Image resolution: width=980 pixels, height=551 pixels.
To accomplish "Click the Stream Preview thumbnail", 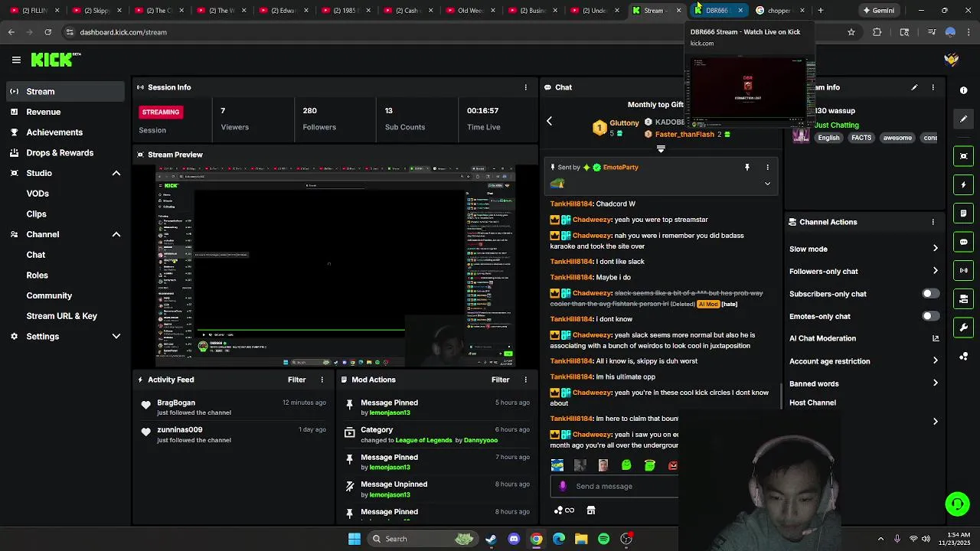I will pyautogui.click(x=335, y=266).
